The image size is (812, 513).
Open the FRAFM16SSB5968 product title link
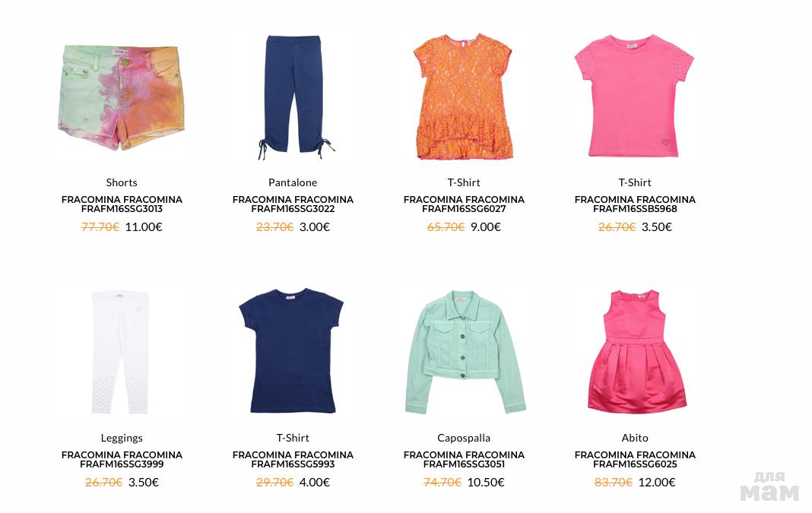tap(635, 204)
